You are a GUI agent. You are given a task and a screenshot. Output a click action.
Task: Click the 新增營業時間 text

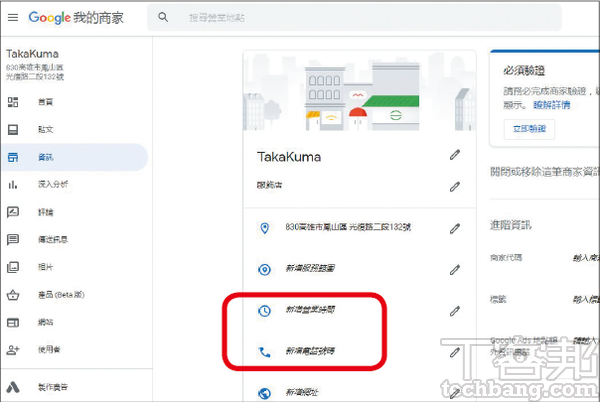(310, 309)
